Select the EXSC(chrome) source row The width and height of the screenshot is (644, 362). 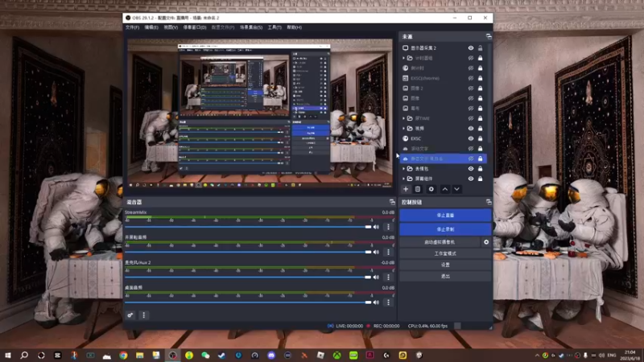443,78
